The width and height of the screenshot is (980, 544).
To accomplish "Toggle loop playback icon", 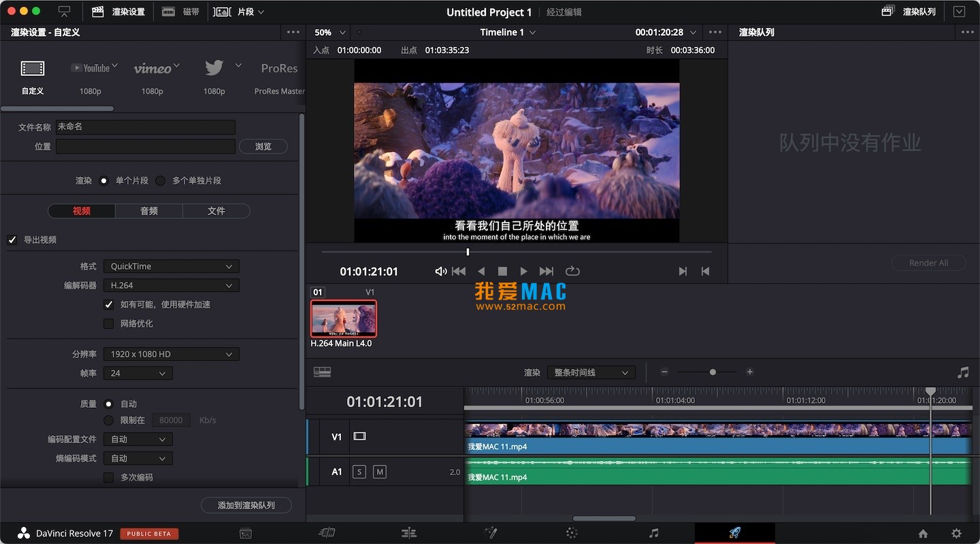I will [572, 271].
